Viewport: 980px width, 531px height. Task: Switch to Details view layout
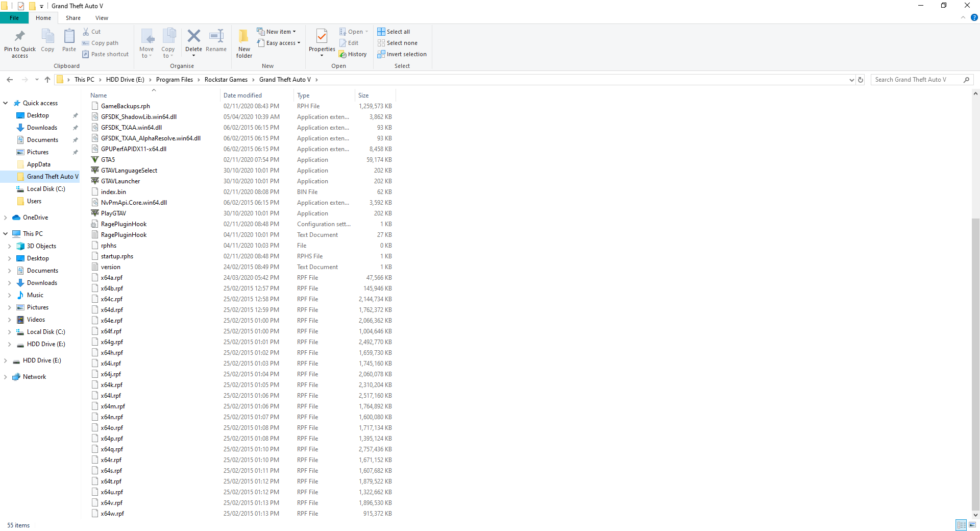961,525
